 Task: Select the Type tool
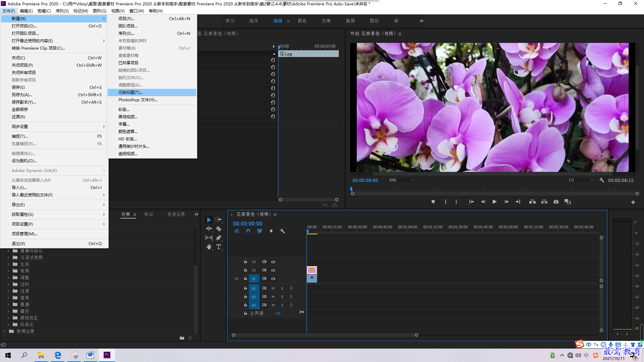pyautogui.click(x=219, y=247)
